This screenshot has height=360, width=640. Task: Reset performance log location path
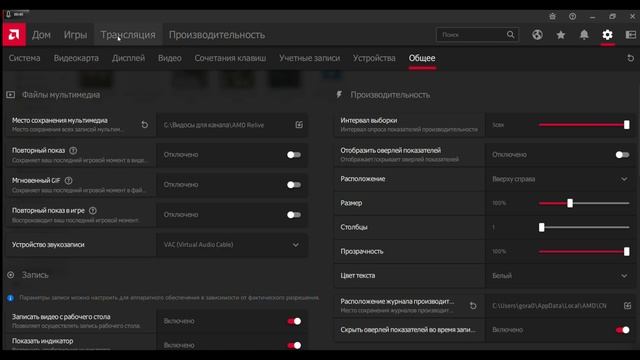coord(473,305)
